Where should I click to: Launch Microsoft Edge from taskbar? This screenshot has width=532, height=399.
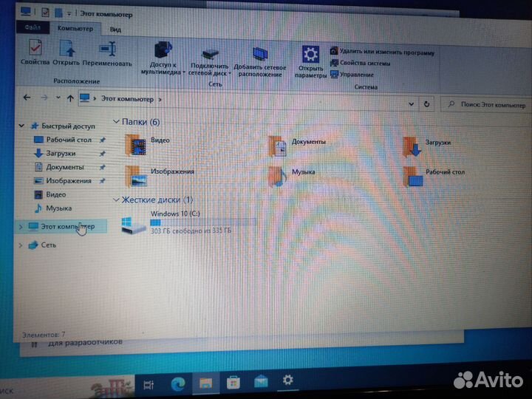click(x=178, y=384)
